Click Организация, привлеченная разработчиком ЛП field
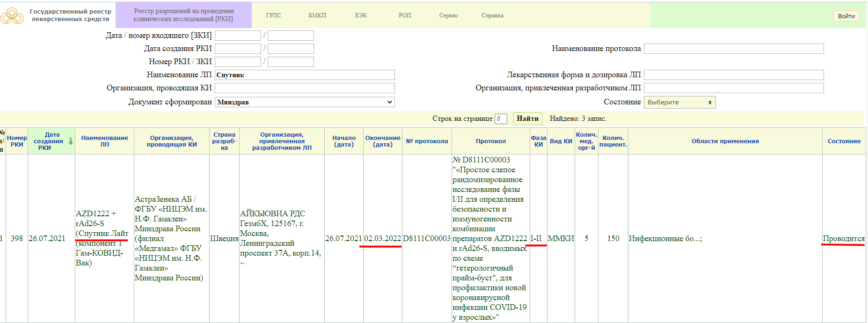 pos(734,88)
